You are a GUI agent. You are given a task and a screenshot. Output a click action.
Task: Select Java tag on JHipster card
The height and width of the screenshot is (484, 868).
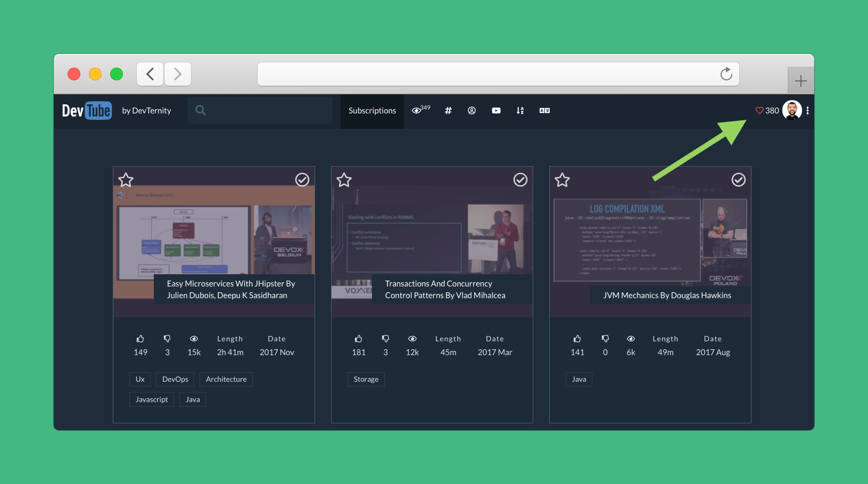click(x=193, y=399)
